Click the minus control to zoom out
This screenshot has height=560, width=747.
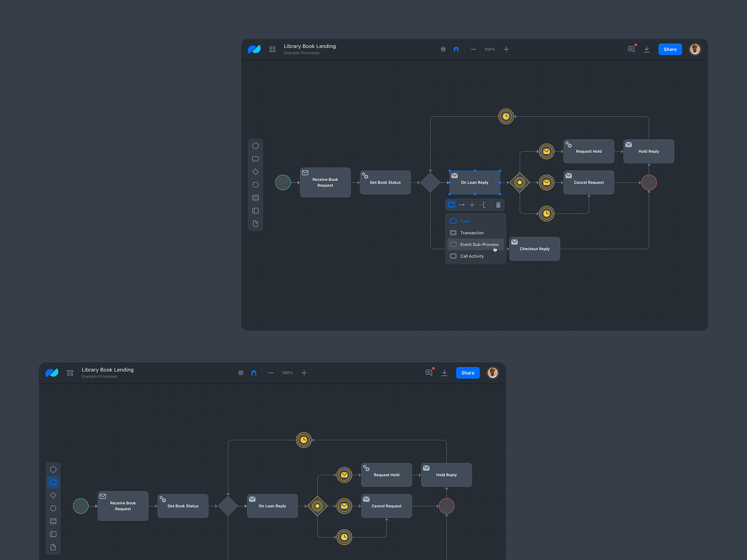[x=473, y=49]
